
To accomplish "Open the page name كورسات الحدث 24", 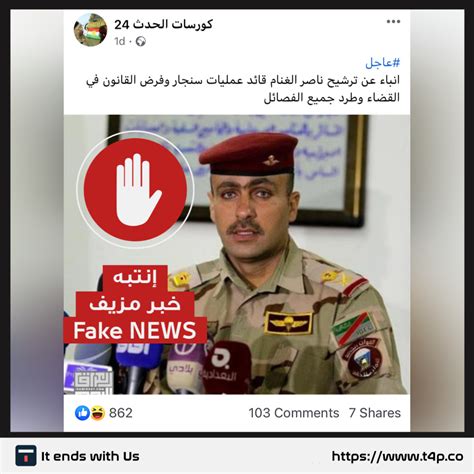I will click(x=163, y=24).
